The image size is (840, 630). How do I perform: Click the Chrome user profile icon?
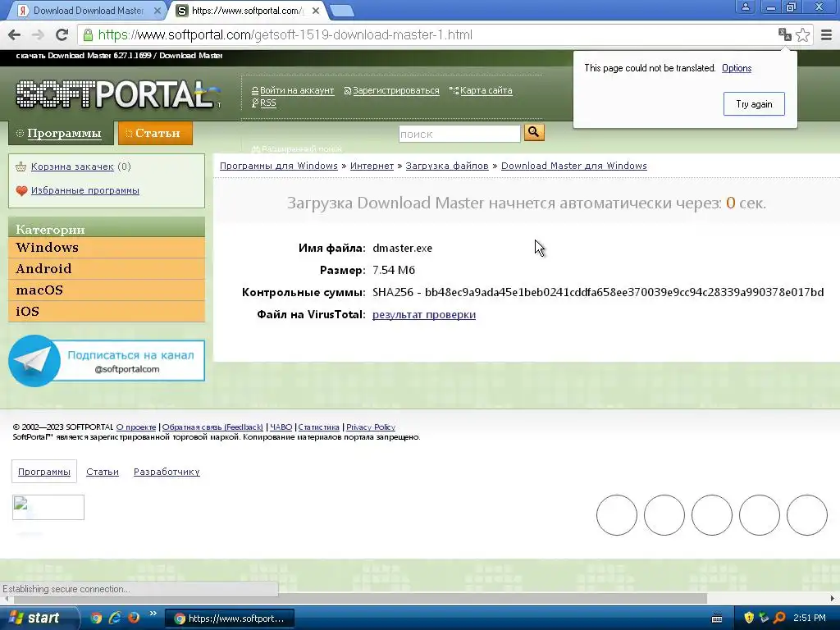click(x=745, y=7)
